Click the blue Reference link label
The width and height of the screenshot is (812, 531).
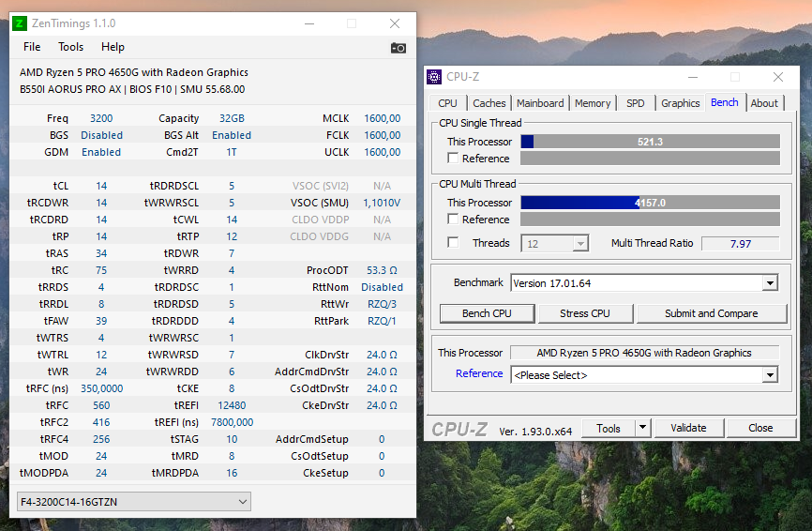479,373
